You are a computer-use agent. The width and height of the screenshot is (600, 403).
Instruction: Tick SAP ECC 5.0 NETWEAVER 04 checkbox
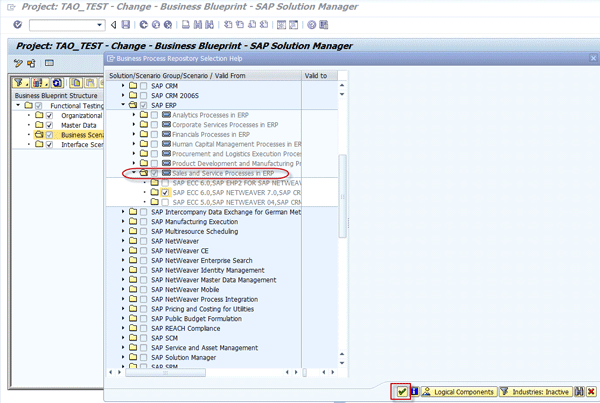point(165,202)
